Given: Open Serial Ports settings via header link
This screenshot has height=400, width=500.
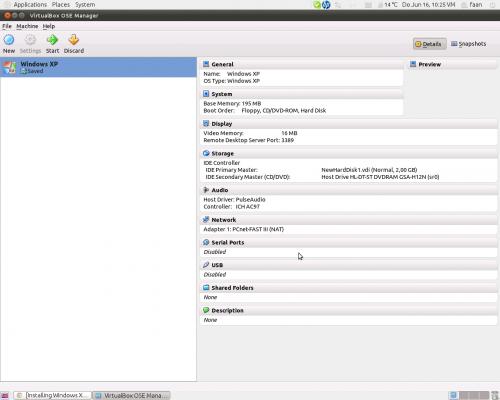Looking at the screenshot, I should pyautogui.click(x=228, y=242).
